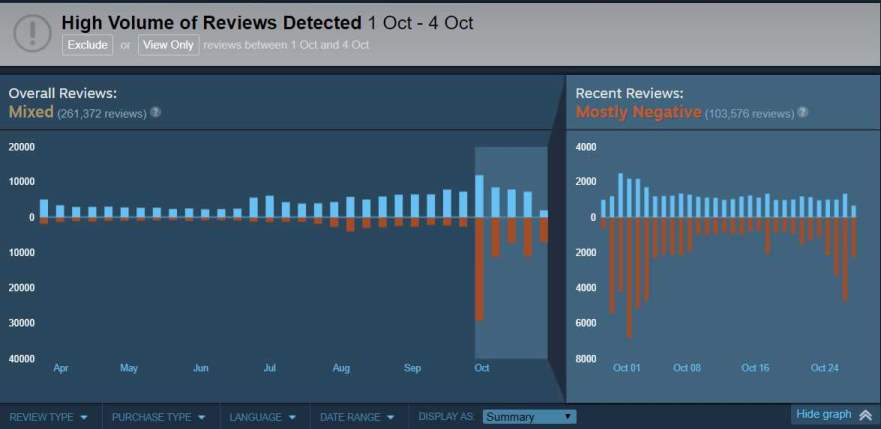Click the Oct 24 label on recent graph
Image resolution: width=881 pixels, height=429 pixels.
pyautogui.click(x=825, y=368)
